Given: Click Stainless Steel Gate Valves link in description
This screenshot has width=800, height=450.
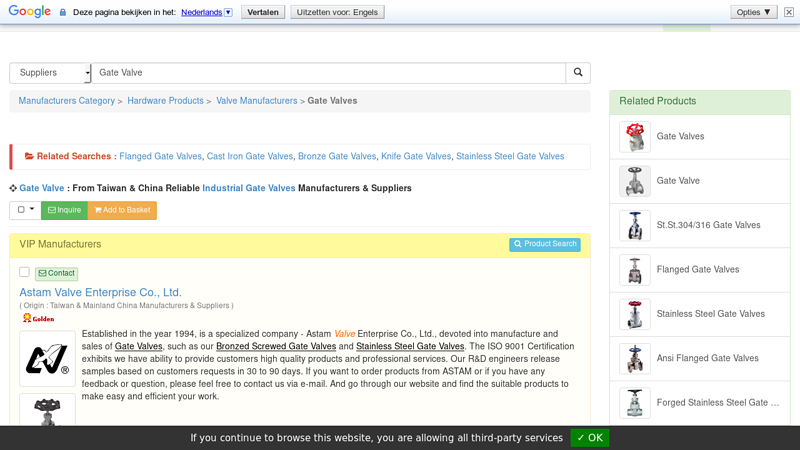Looking at the screenshot, I should tap(410, 346).
